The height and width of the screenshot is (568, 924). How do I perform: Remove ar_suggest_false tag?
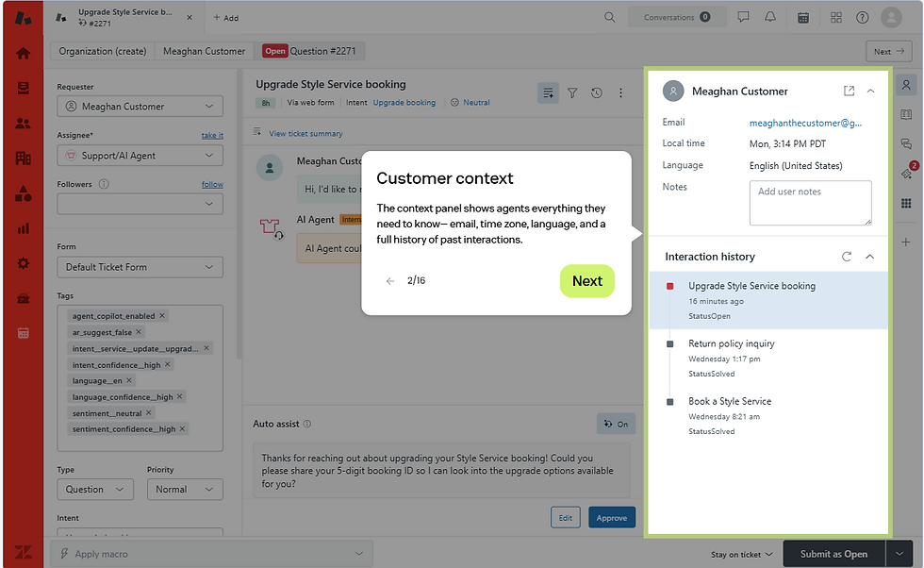point(139,332)
